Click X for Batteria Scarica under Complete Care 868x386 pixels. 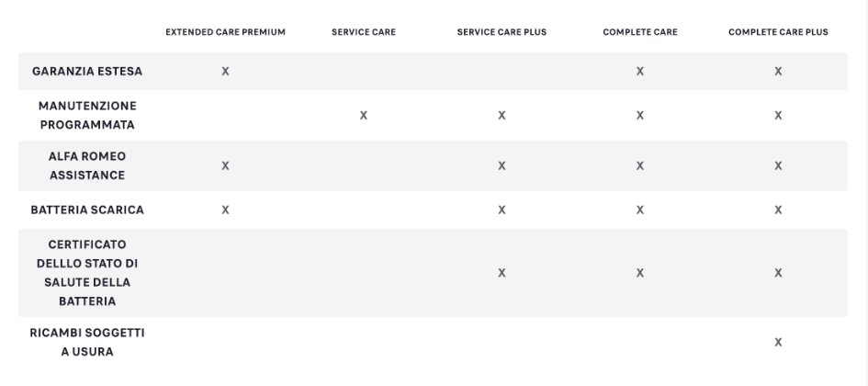(640, 210)
